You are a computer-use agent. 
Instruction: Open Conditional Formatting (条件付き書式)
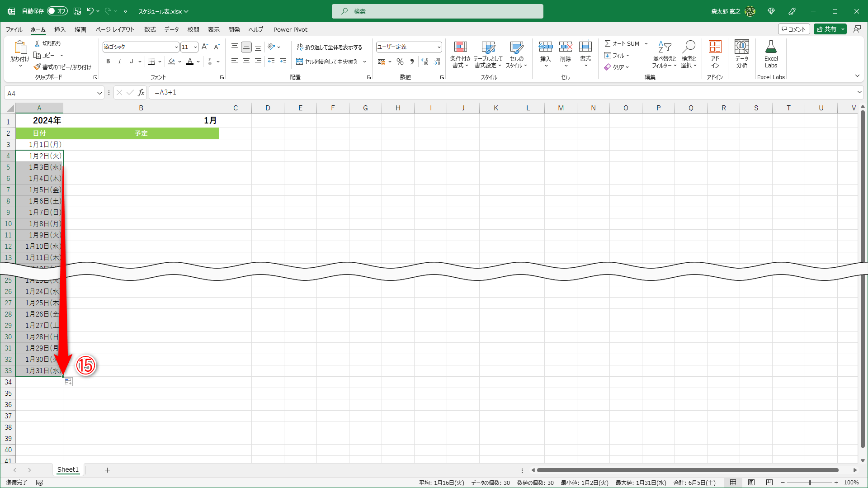(460, 54)
